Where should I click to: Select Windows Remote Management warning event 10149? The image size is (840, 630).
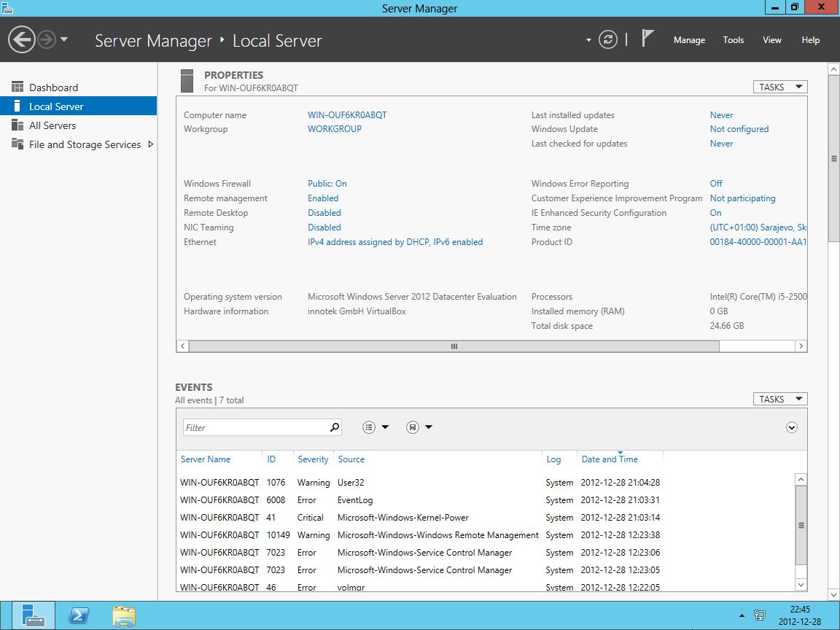click(x=420, y=534)
